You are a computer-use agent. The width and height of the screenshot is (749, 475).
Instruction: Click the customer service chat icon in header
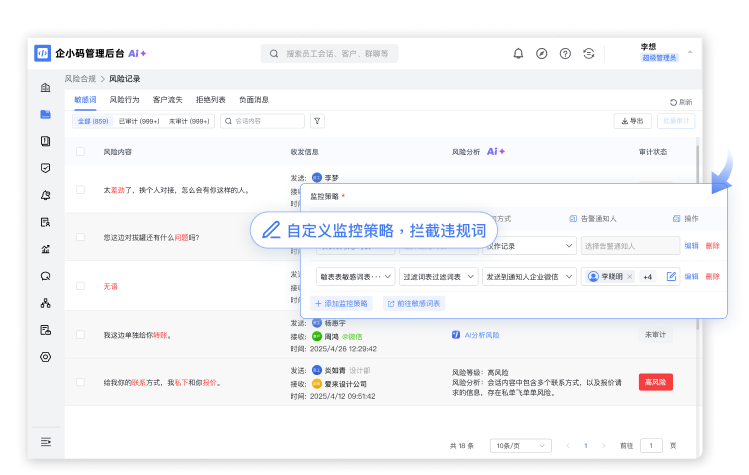[588, 54]
